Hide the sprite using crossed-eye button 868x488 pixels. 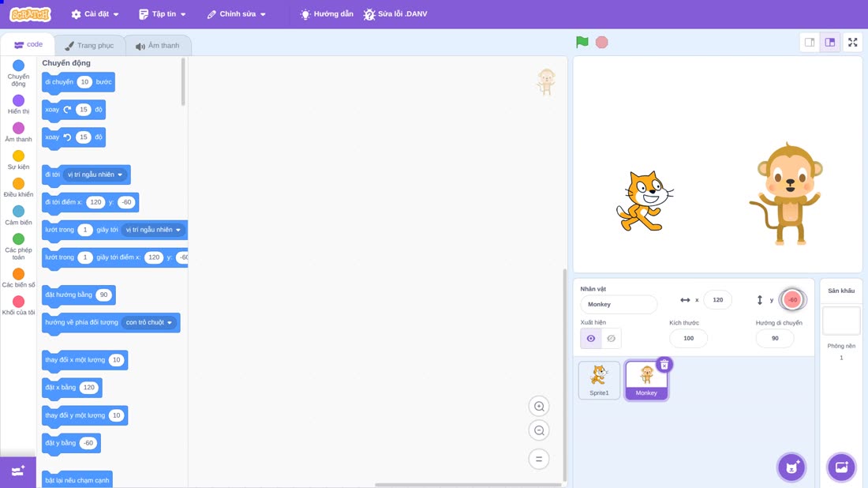tap(611, 339)
